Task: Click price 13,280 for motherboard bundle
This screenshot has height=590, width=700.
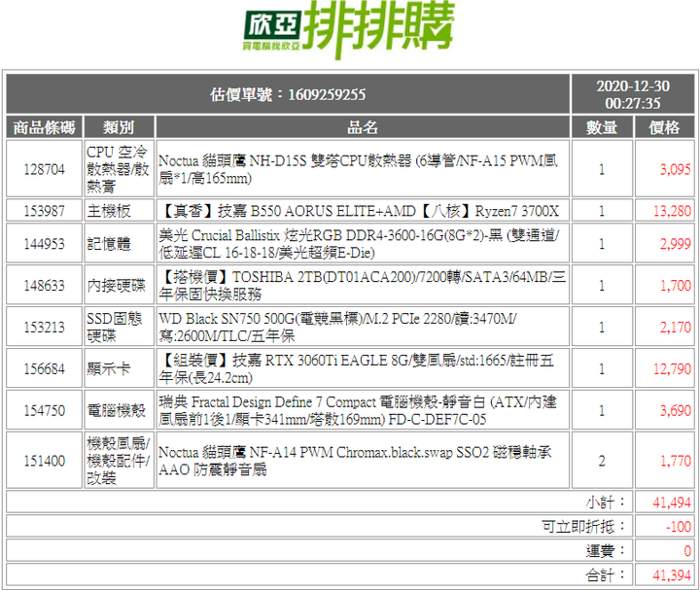Action: [x=664, y=210]
